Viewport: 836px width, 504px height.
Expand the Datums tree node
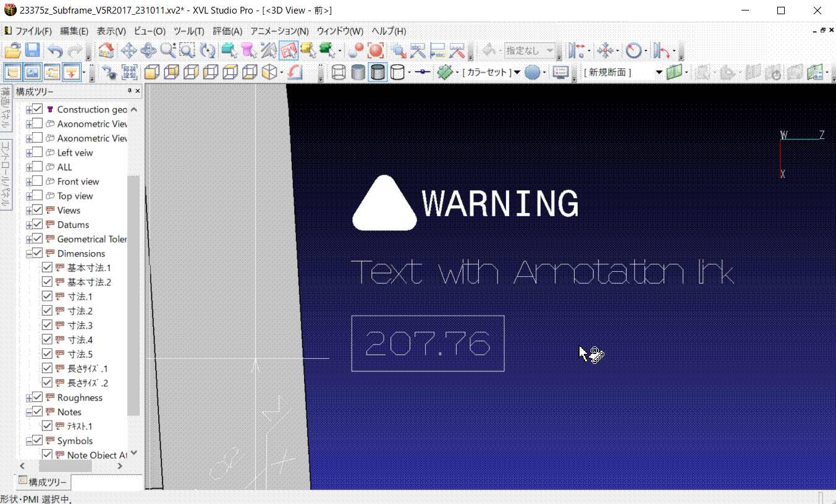coord(29,225)
